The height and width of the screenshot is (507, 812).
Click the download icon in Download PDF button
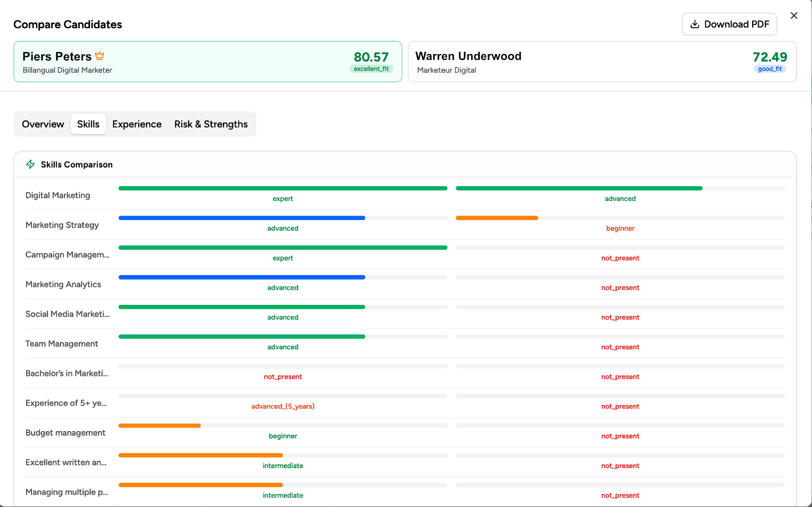tap(695, 24)
